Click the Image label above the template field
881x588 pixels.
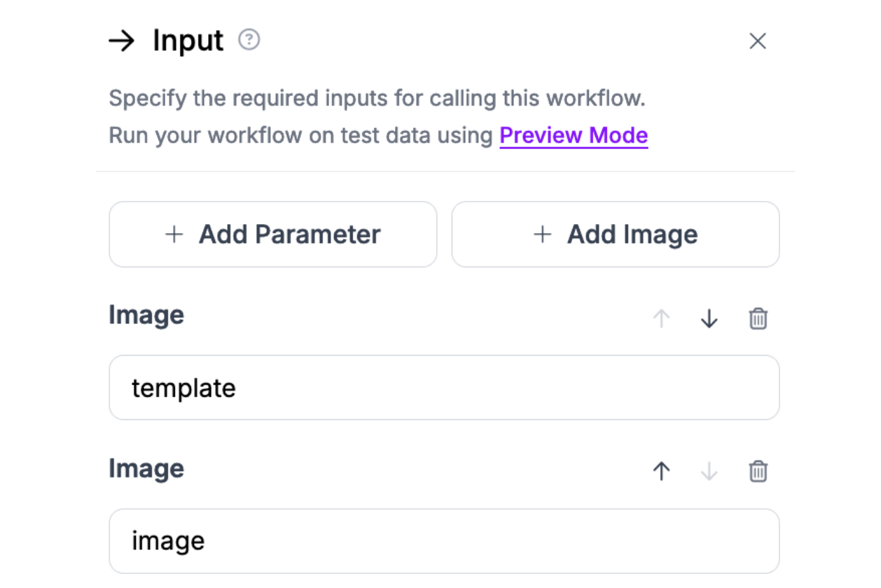click(x=146, y=315)
